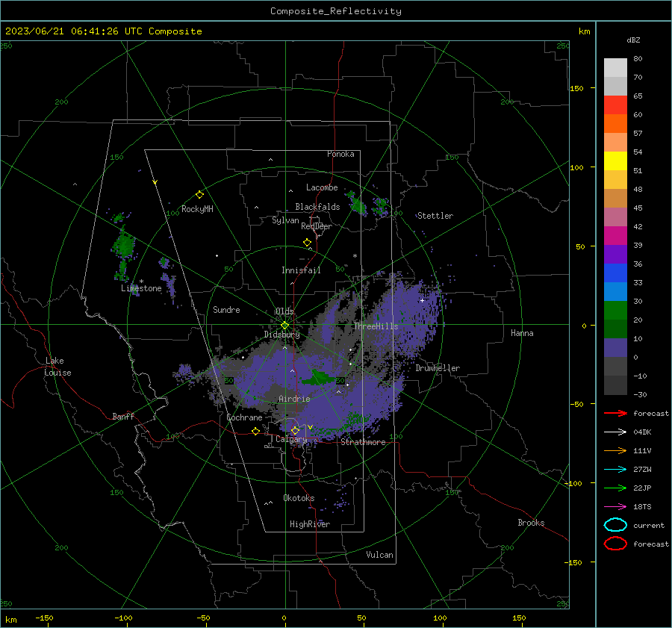672x628 pixels.
Task: Click the RockyMH label
Action: (x=197, y=209)
